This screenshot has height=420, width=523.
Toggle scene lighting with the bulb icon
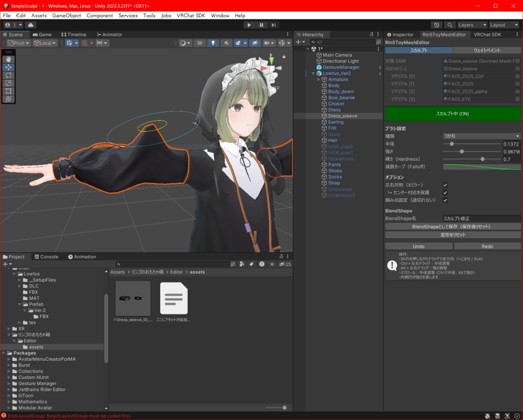(x=213, y=43)
